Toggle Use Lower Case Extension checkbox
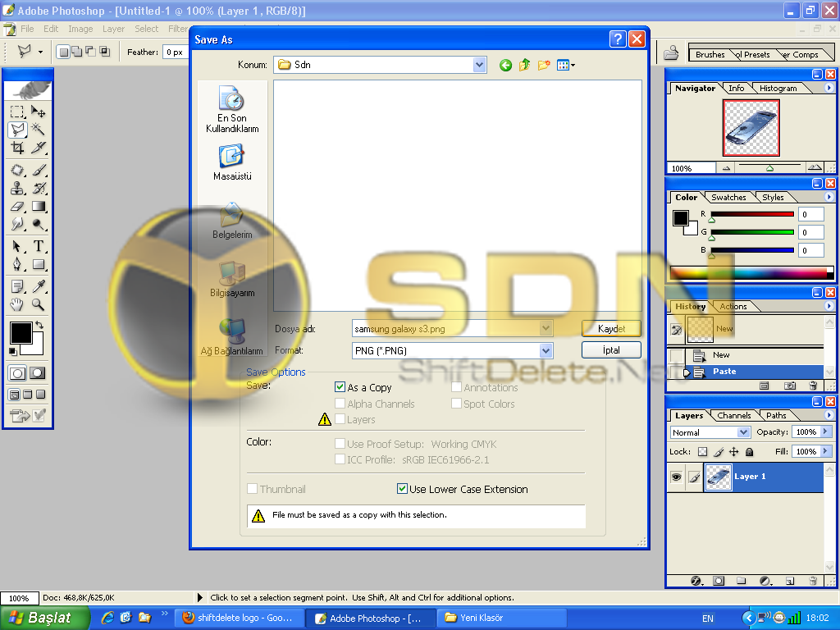The image size is (840, 630). click(x=402, y=489)
